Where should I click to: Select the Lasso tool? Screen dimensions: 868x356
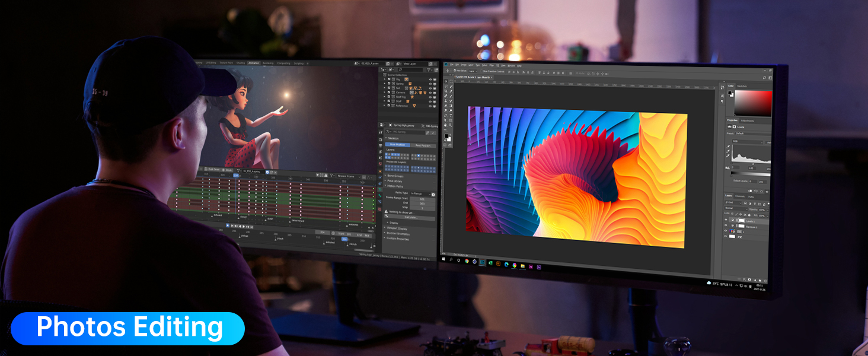coord(445,86)
